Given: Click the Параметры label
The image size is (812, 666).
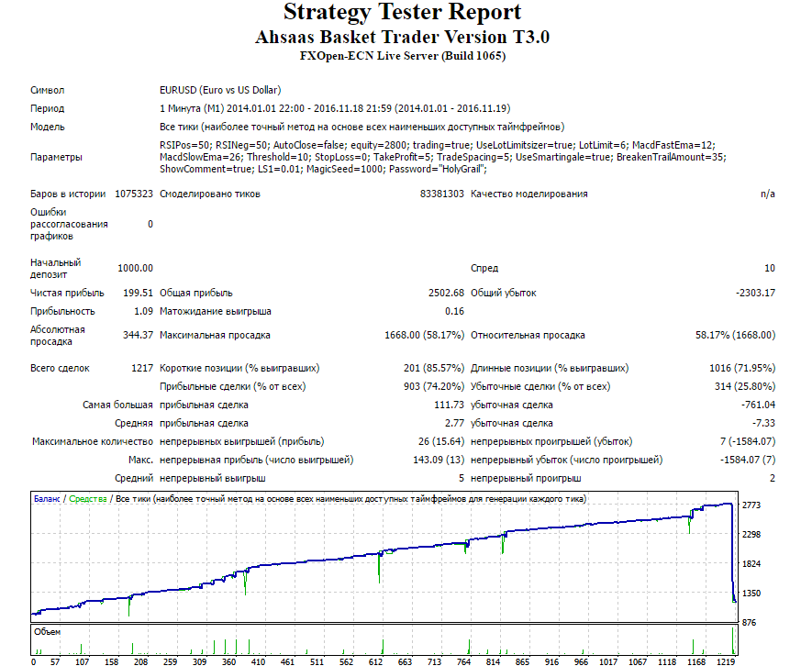Looking at the screenshot, I should click(56, 158).
